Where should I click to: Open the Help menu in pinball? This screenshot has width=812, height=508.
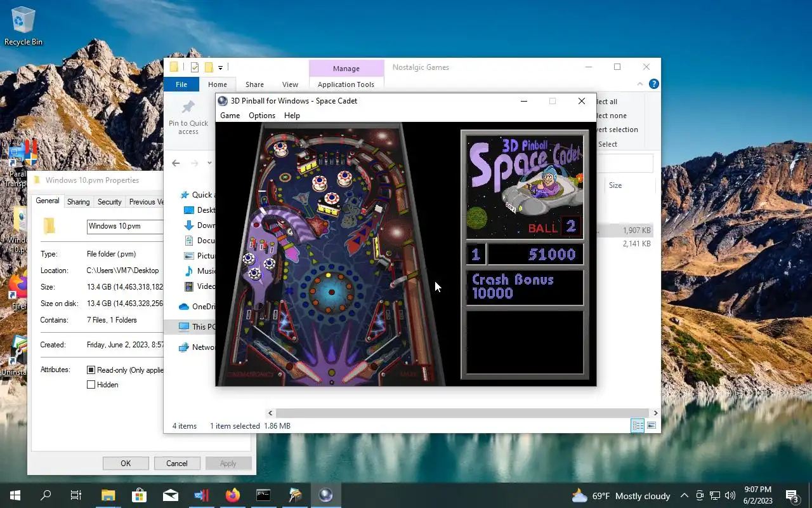(292, 116)
